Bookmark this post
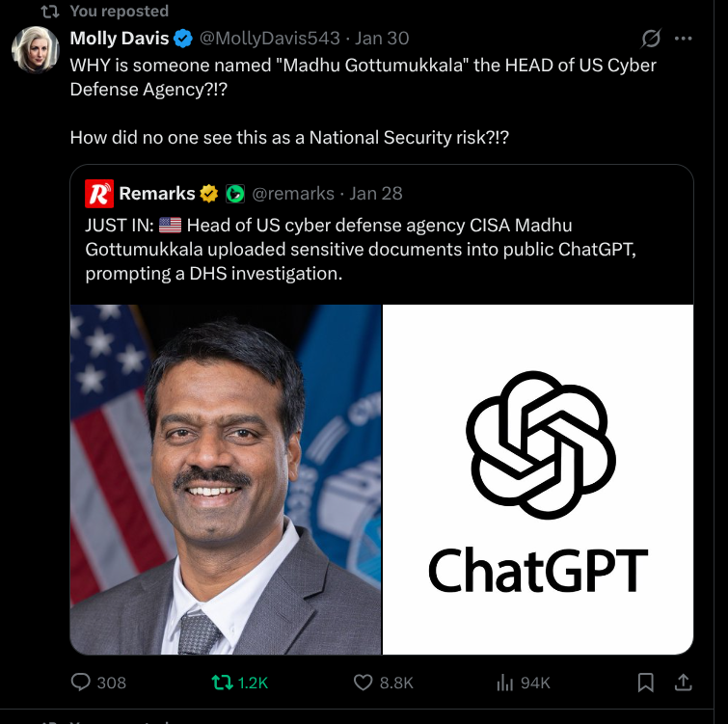Screen dimensions: 728x724 click(x=646, y=683)
